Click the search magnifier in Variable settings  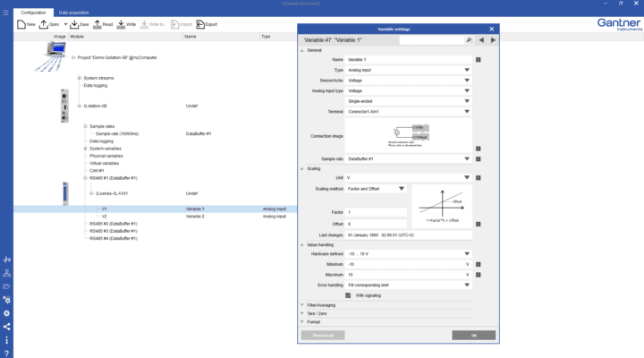click(x=468, y=40)
